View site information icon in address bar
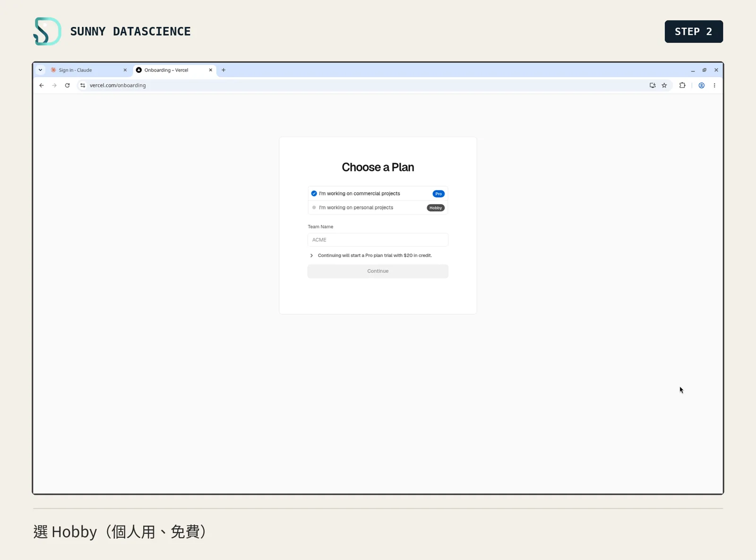The image size is (756, 560). (83, 86)
